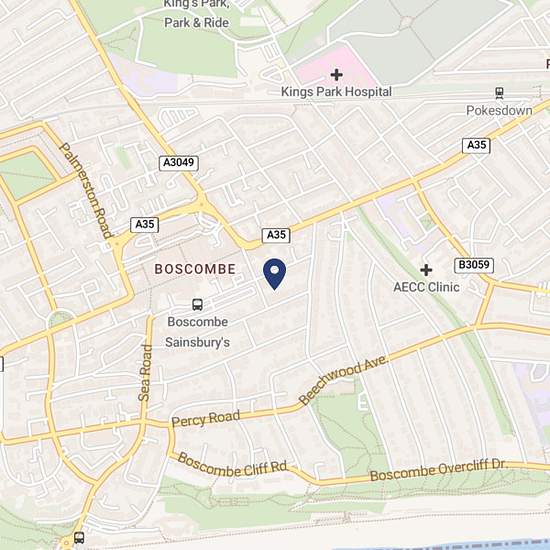The height and width of the screenshot is (550, 550).
Task: Click the blue location pin marker
Action: [275, 274]
